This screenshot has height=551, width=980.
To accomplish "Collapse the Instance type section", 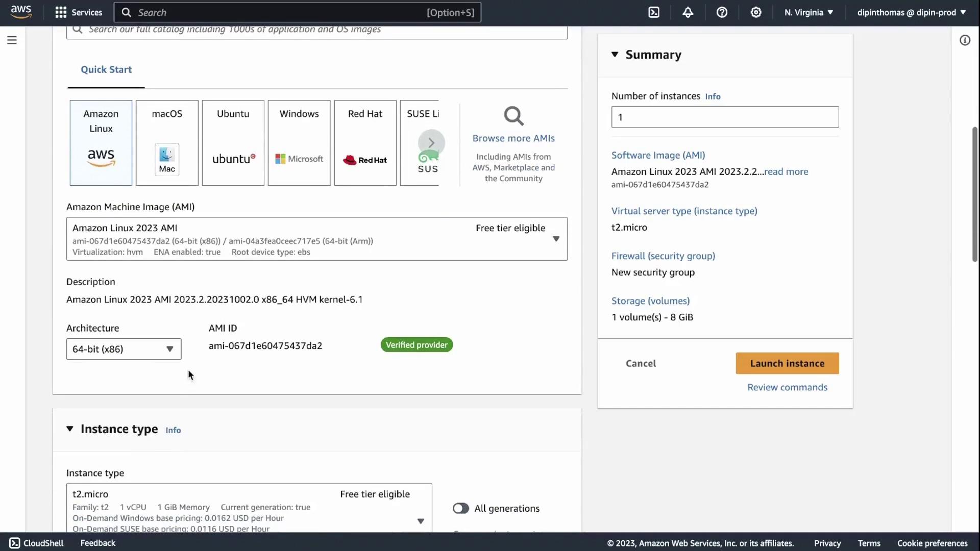I will tap(70, 429).
